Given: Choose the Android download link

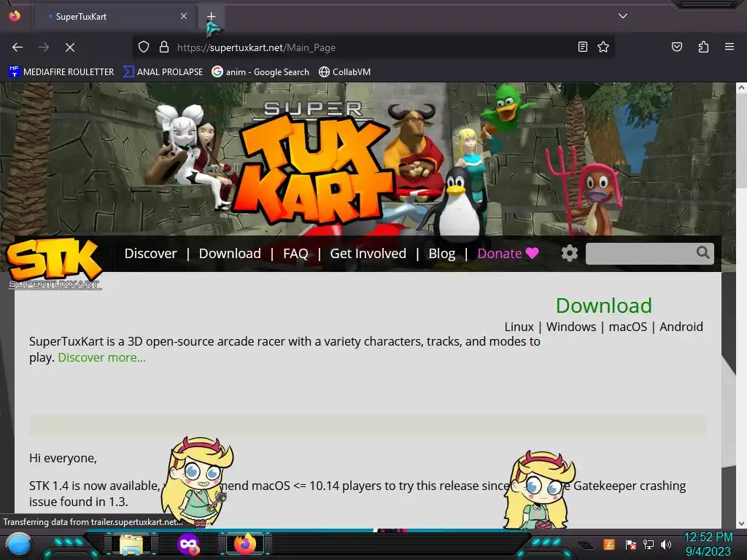Looking at the screenshot, I should click(681, 327).
